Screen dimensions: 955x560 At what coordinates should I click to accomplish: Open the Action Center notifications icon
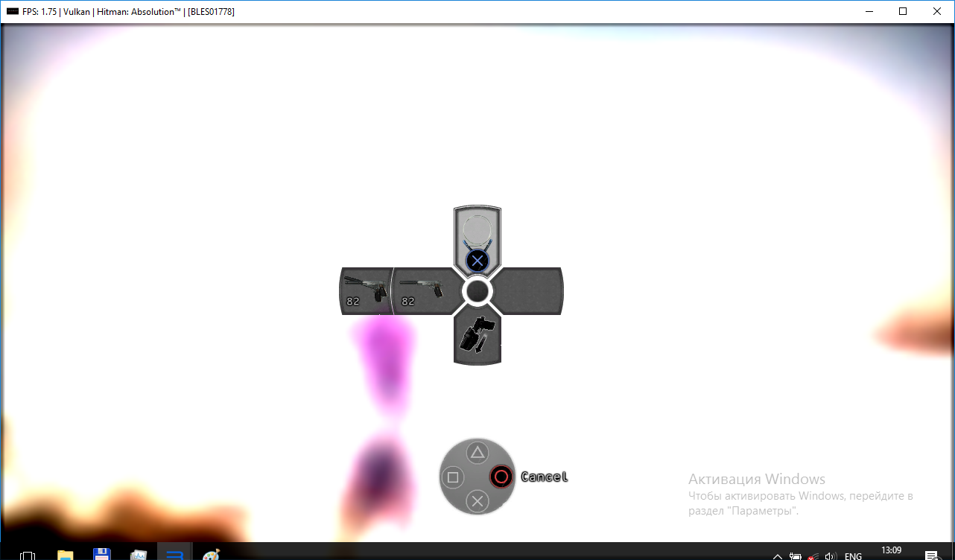(931, 556)
